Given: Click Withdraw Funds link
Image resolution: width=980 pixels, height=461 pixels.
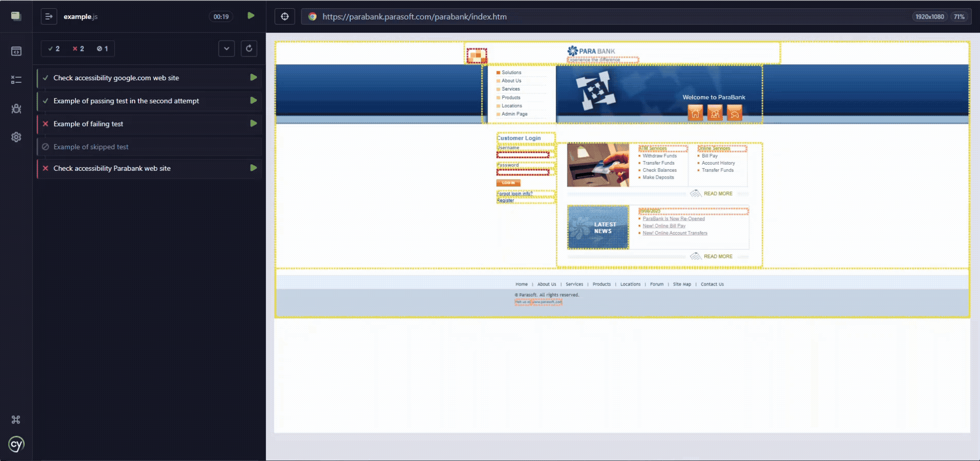Looking at the screenshot, I should pyautogui.click(x=660, y=156).
